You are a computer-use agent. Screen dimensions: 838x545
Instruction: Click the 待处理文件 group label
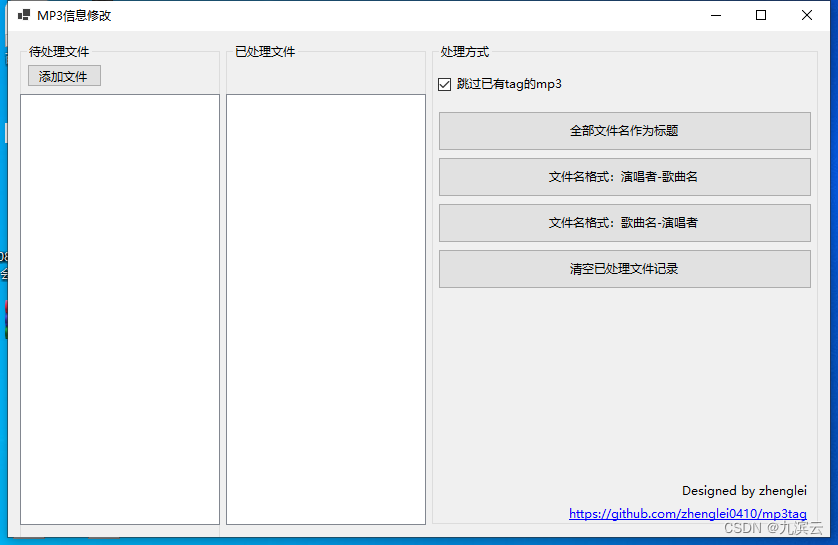coord(59,52)
